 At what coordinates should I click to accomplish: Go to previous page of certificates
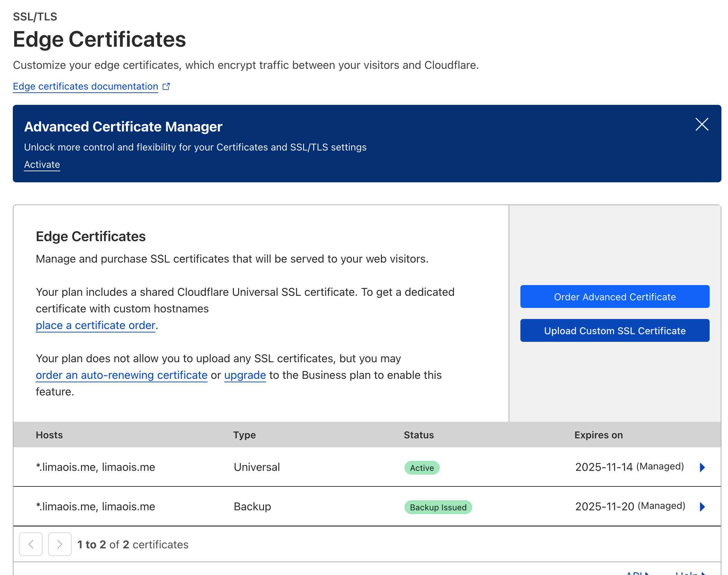31,544
